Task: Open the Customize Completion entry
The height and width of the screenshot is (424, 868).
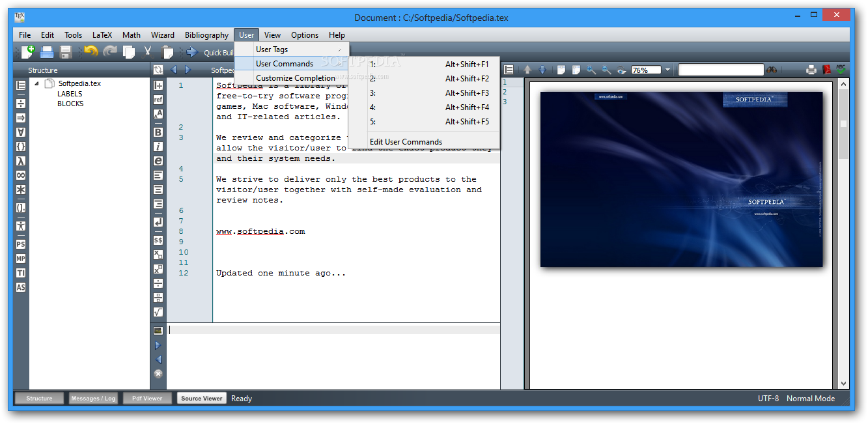Action: 292,78
